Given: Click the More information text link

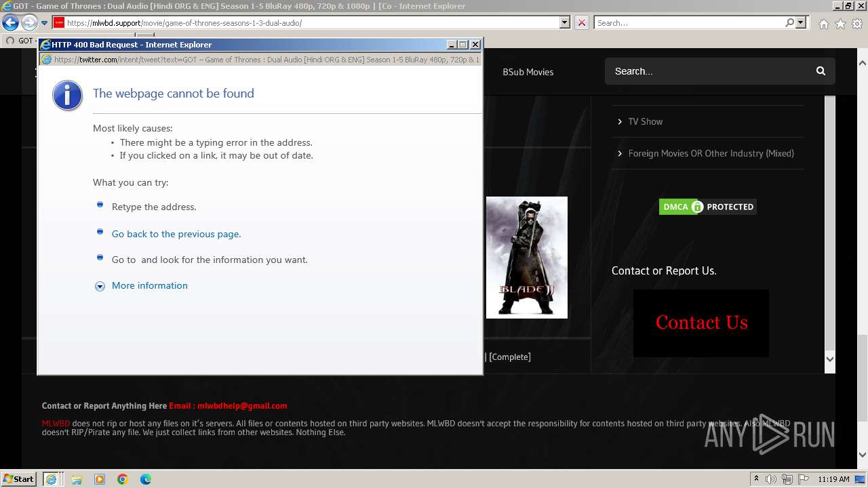Looking at the screenshot, I should (150, 285).
